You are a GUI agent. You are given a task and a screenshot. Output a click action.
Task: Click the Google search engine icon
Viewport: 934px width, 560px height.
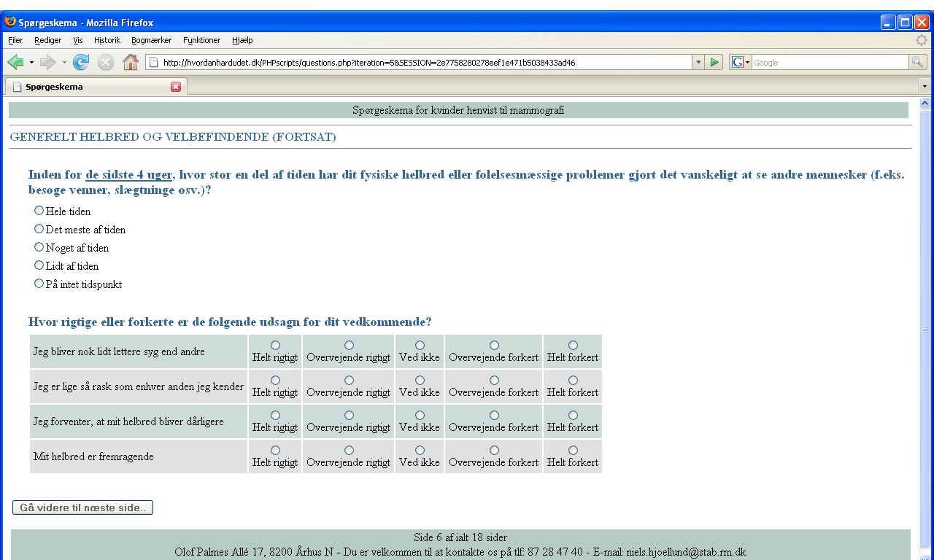tap(737, 63)
